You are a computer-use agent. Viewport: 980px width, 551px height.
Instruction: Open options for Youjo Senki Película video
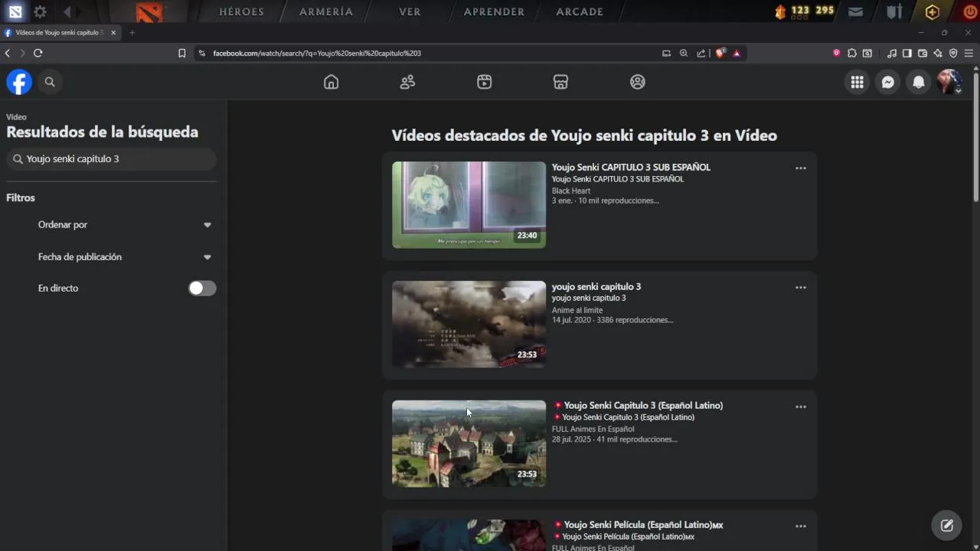click(x=800, y=526)
